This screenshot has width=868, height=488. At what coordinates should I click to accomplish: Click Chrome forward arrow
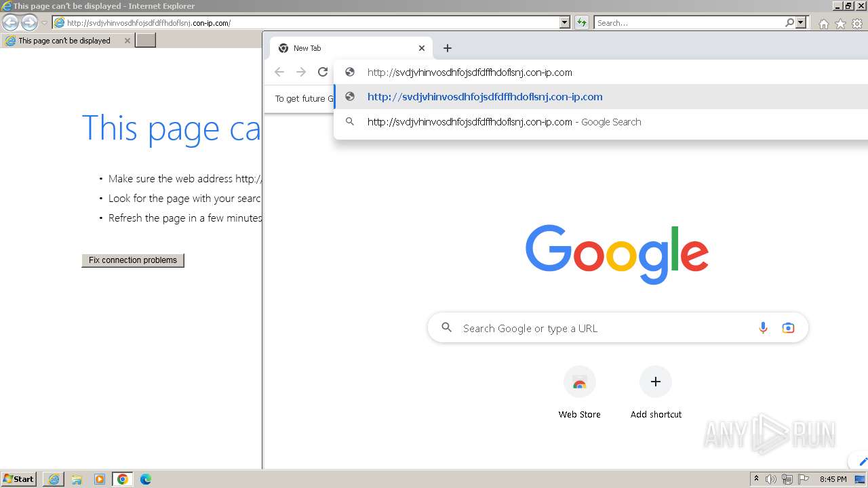coord(301,72)
